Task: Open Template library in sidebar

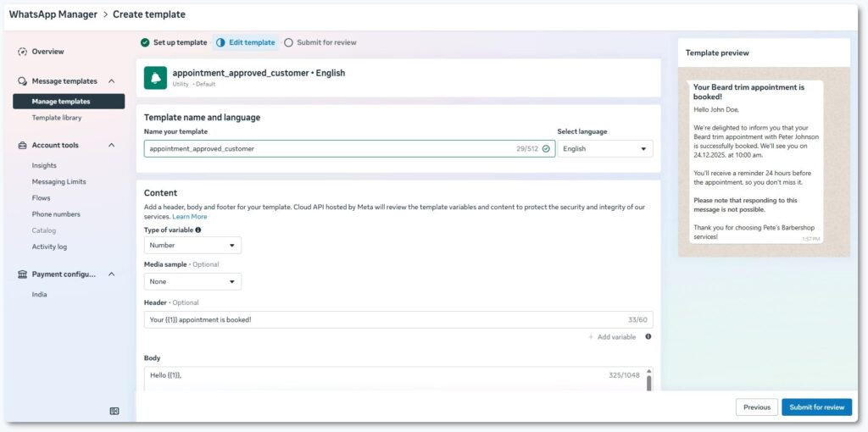Action: [57, 118]
